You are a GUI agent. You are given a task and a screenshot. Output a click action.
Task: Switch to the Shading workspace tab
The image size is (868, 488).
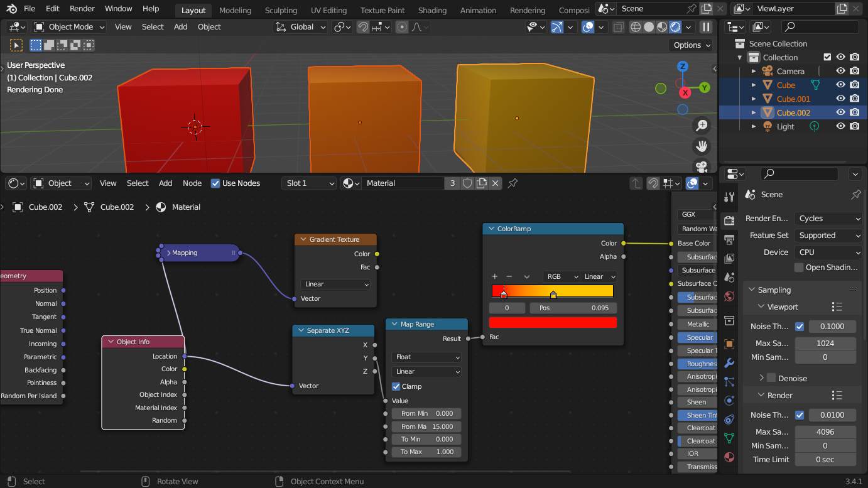pyautogui.click(x=432, y=10)
